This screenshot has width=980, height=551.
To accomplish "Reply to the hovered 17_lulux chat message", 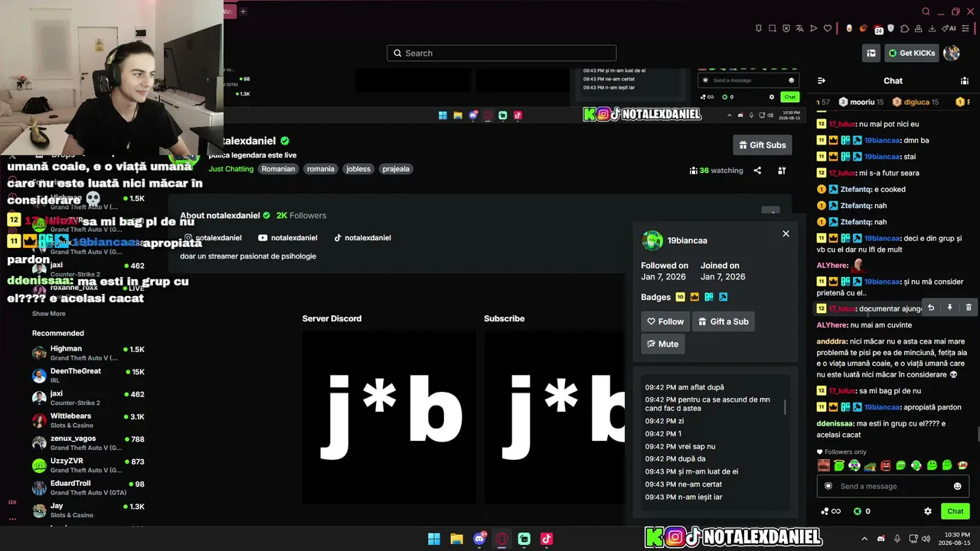I will pyautogui.click(x=931, y=308).
